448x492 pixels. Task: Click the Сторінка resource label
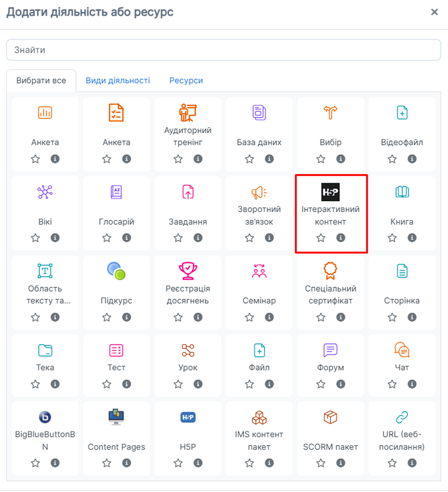(x=402, y=301)
